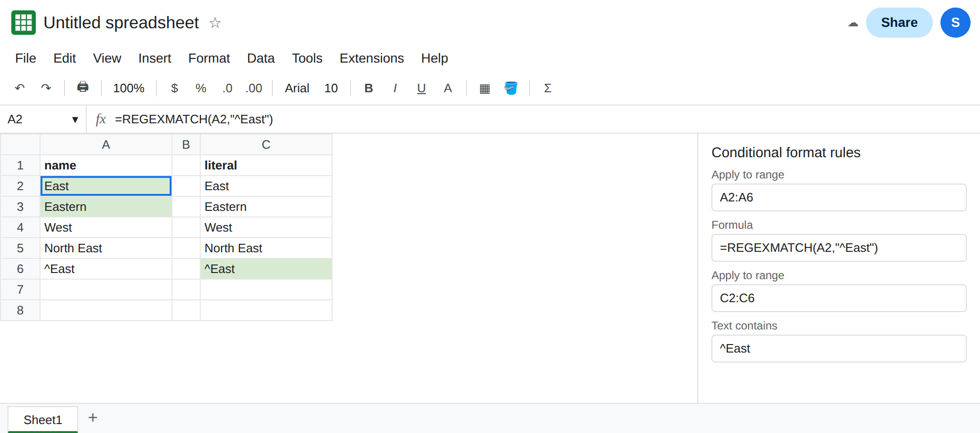Screen dimensions: 980x433
Task: Star the Untitled spreadsheet
Action: click(215, 23)
